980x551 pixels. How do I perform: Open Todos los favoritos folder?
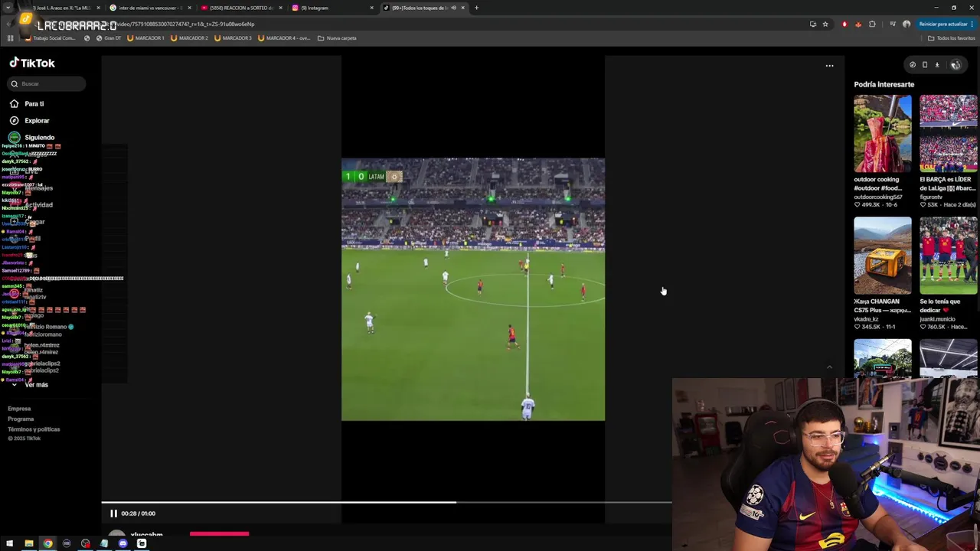pyautogui.click(x=952, y=38)
